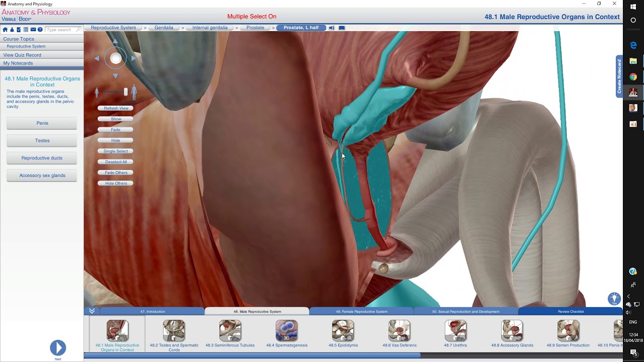Open File Explorer in Windows taskbar
This screenshot has height=362, width=644.
tap(633, 61)
